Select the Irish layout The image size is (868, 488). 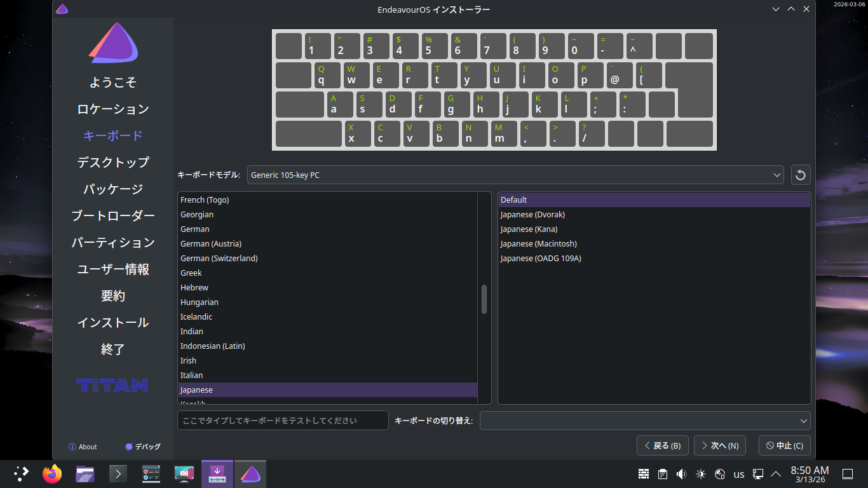point(327,361)
